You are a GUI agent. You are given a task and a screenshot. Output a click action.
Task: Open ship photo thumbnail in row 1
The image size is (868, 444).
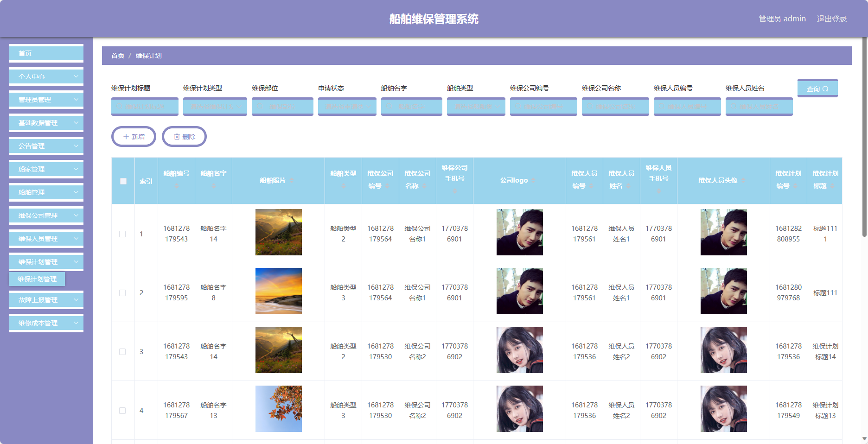tap(279, 232)
